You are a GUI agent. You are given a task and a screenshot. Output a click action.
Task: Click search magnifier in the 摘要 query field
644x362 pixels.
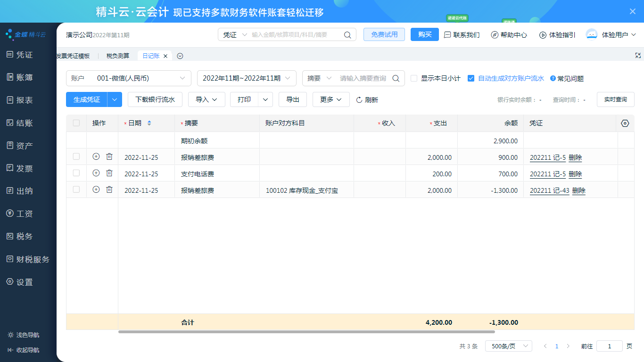pyautogui.click(x=396, y=78)
